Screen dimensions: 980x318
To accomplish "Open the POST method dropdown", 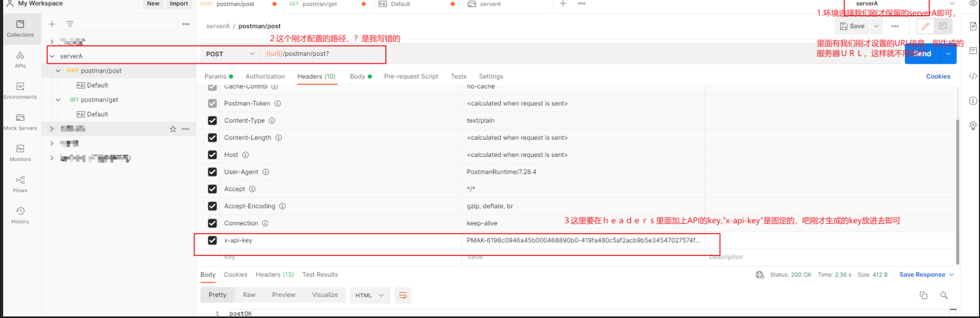I will [x=230, y=54].
